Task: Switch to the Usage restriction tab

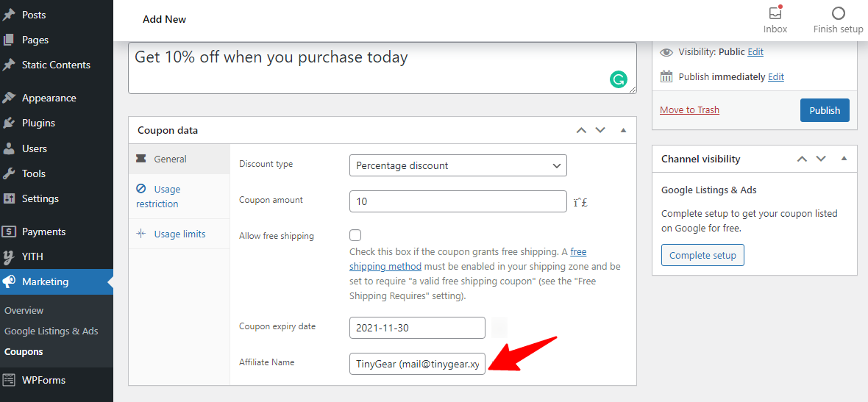Action: [157, 196]
